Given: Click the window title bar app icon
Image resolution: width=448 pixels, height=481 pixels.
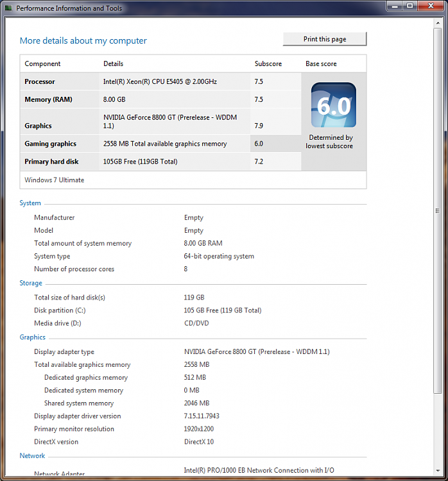Looking at the screenshot, I should tap(8, 8).
